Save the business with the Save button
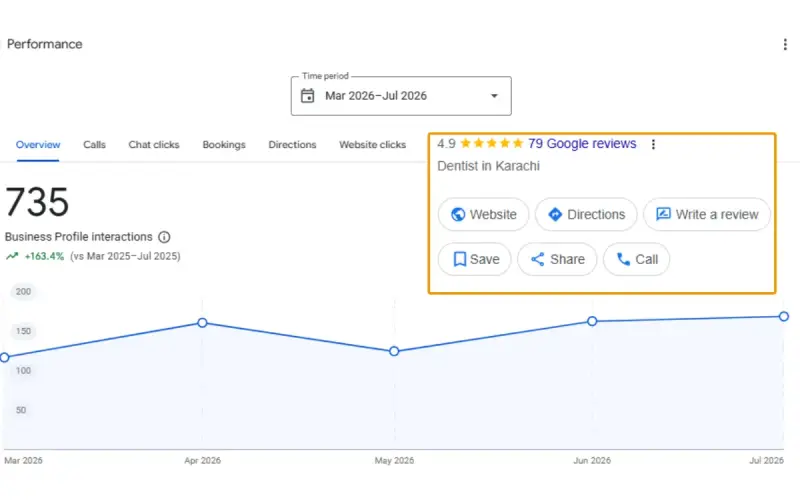This screenshot has width=800, height=500. (474, 260)
